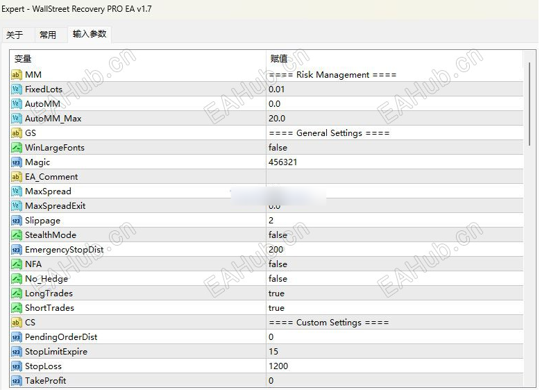
Task: Click the boolean icon beside WinLargeFonts
Action: pos(16,148)
